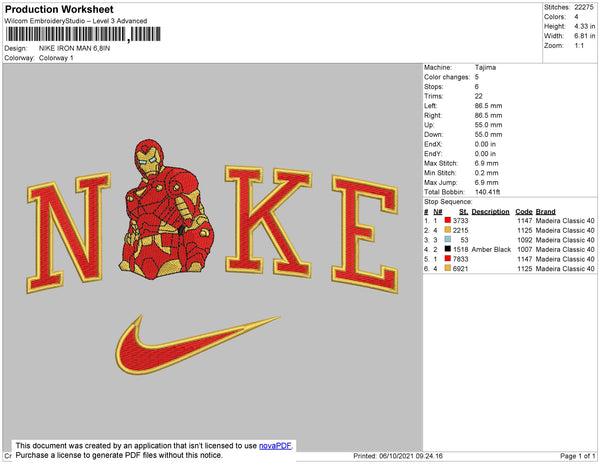
Task: Select the Colorway 1 value
Action: pyautogui.click(x=56, y=58)
